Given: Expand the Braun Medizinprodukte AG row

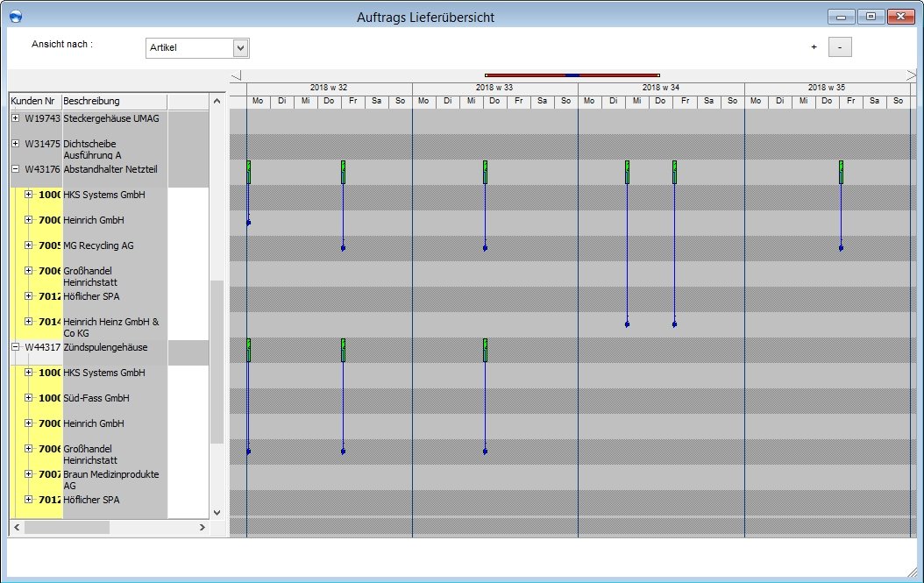Looking at the screenshot, I should click(28, 473).
